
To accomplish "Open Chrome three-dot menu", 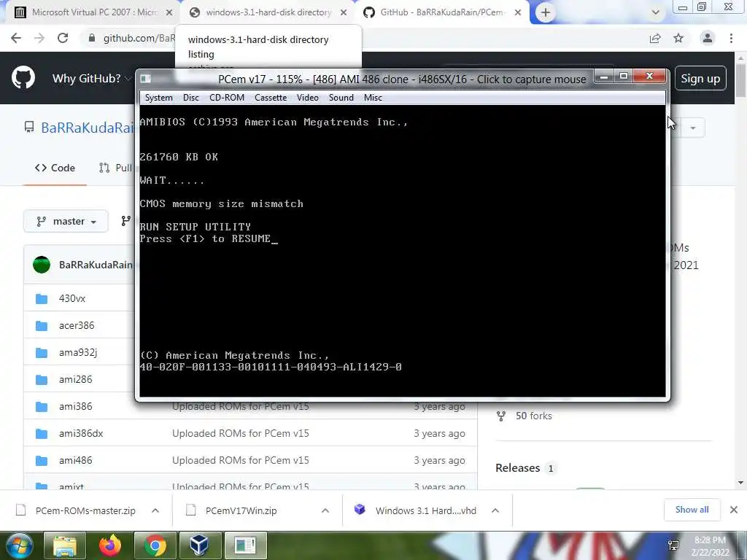I will point(731,38).
